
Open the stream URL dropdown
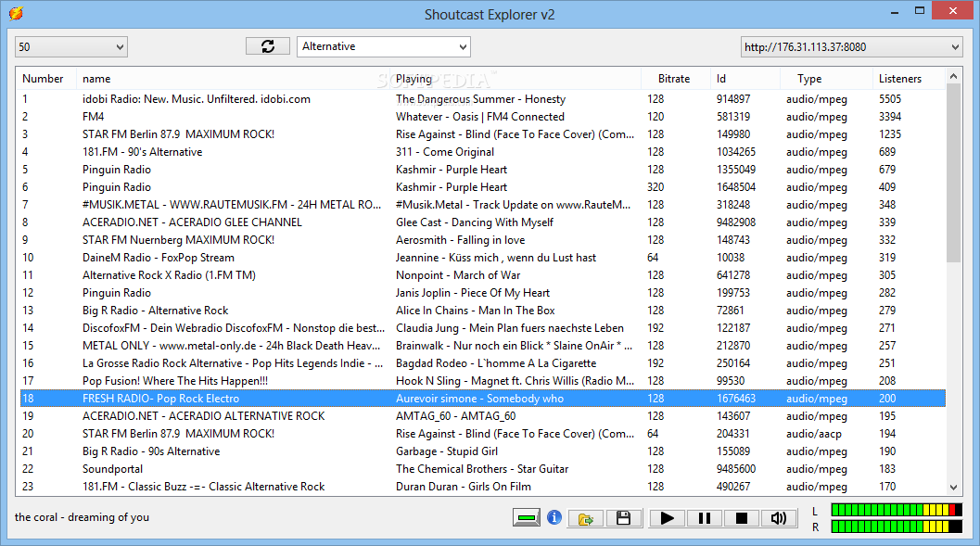[x=851, y=47]
